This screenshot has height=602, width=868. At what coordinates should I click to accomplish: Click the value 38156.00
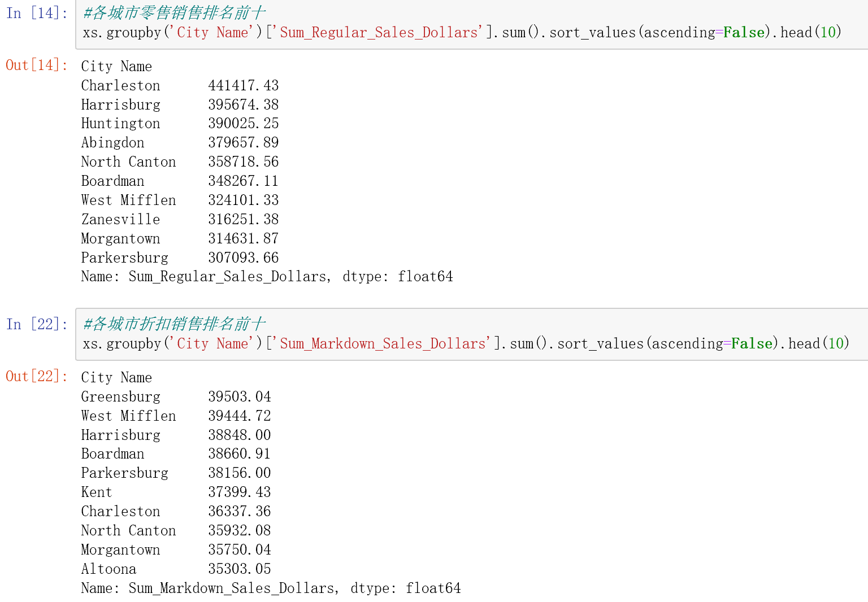tap(240, 473)
